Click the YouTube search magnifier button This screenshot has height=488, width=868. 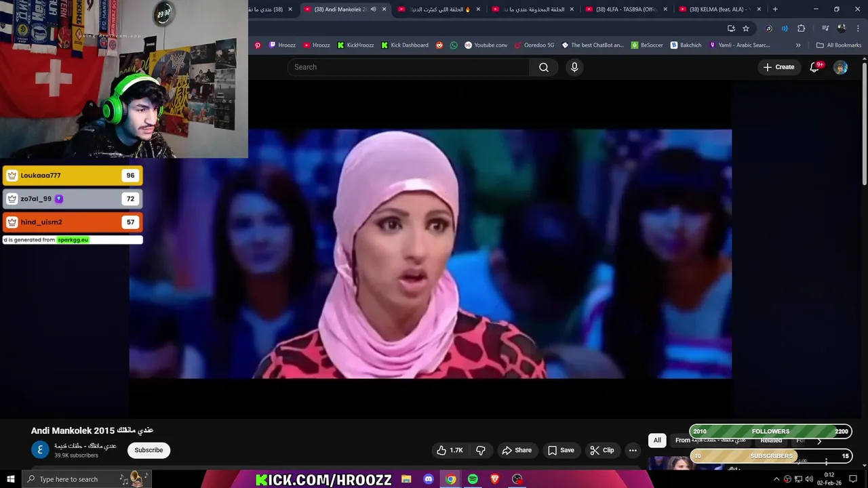click(544, 67)
